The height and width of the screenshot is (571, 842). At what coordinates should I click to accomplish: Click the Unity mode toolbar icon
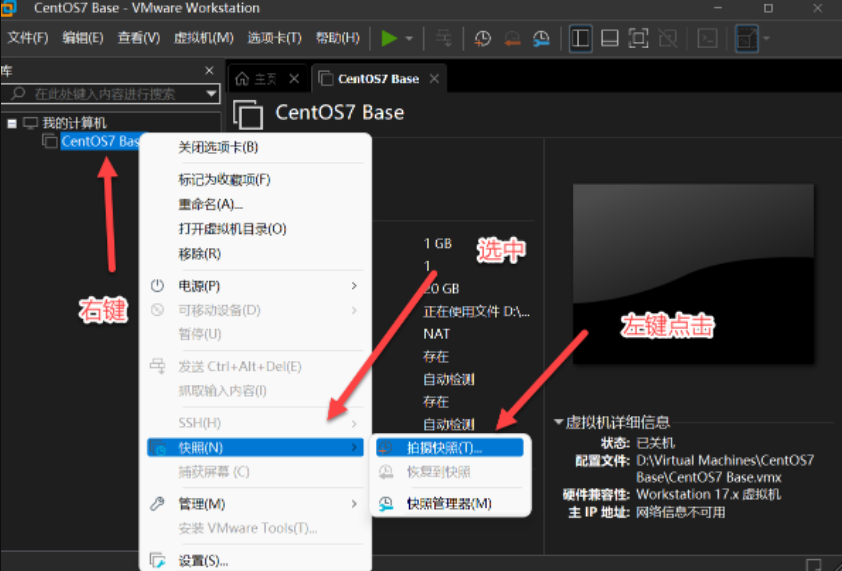coord(667,38)
